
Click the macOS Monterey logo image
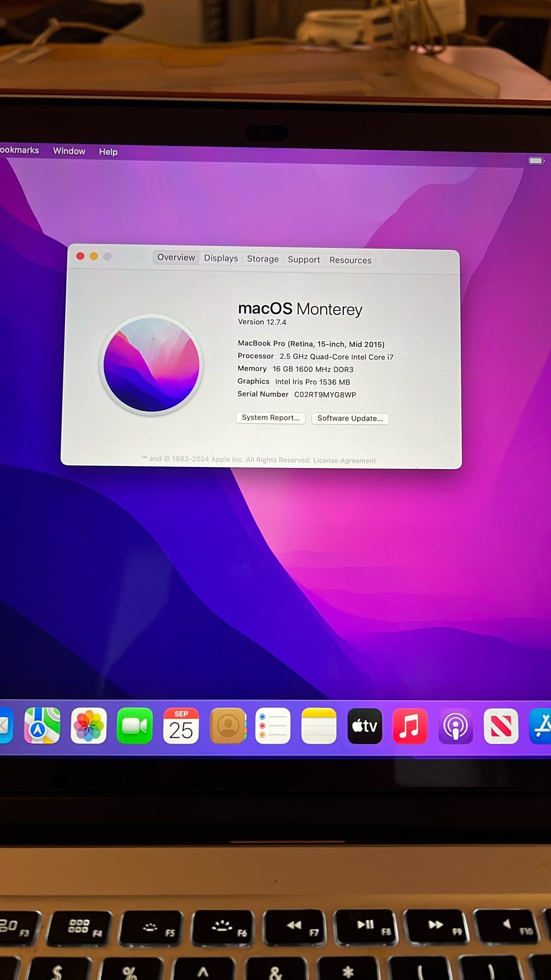152,365
